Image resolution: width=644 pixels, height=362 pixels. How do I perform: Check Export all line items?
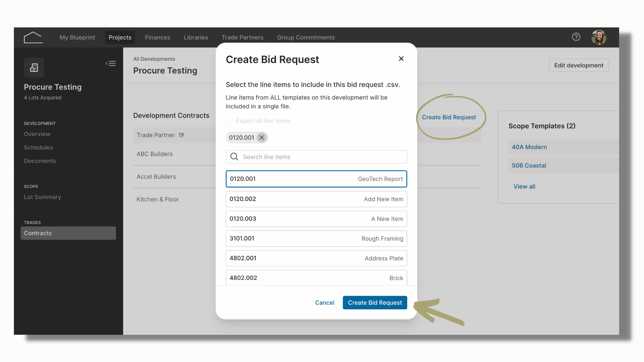[x=229, y=121]
